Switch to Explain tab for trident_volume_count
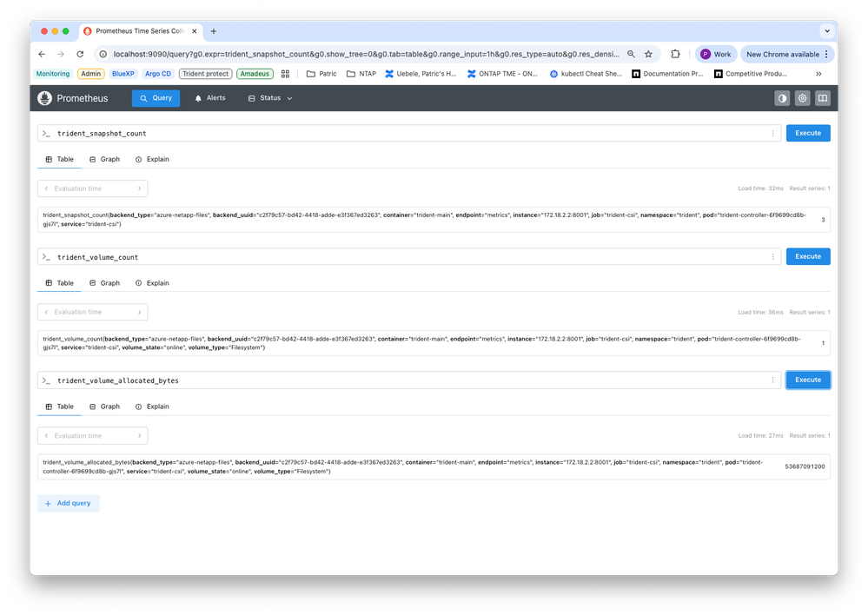Screen dimensions: 868x615 coord(152,283)
